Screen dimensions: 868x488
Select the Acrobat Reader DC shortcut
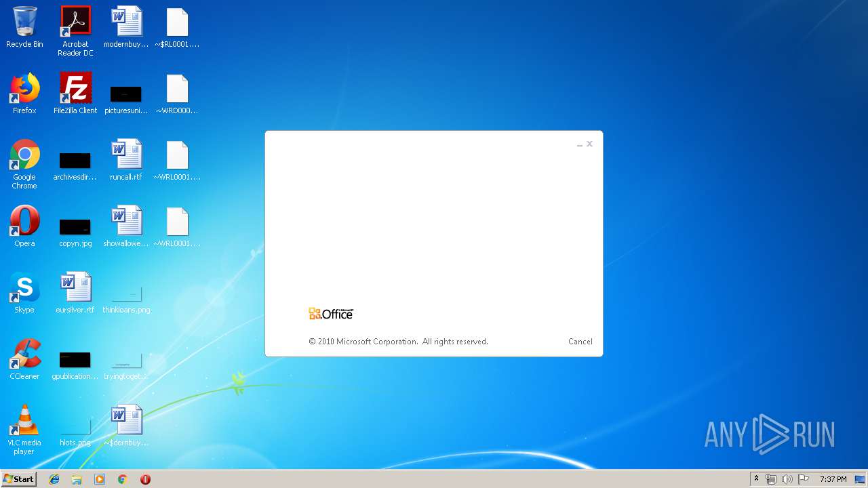(x=75, y=31)
